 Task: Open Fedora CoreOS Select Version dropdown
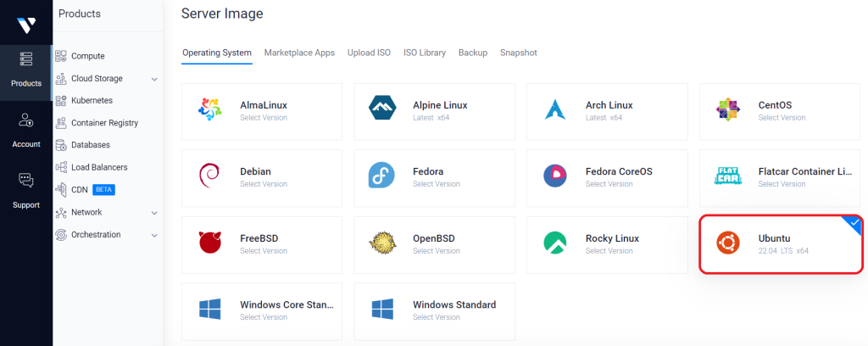click(x=609, y=184)
